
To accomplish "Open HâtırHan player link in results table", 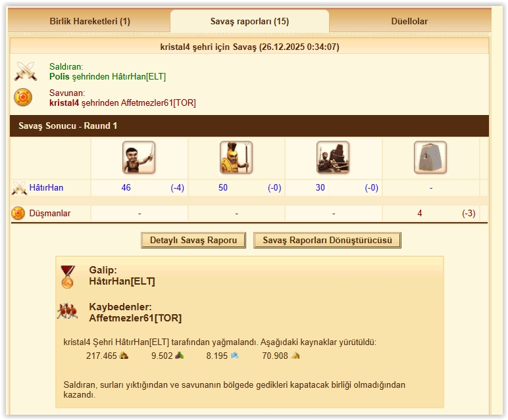I will (x=46, y=188).
